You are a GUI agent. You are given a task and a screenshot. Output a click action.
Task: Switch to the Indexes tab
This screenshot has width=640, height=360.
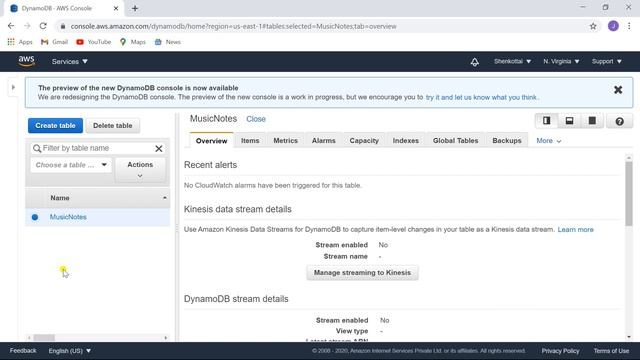405,140
